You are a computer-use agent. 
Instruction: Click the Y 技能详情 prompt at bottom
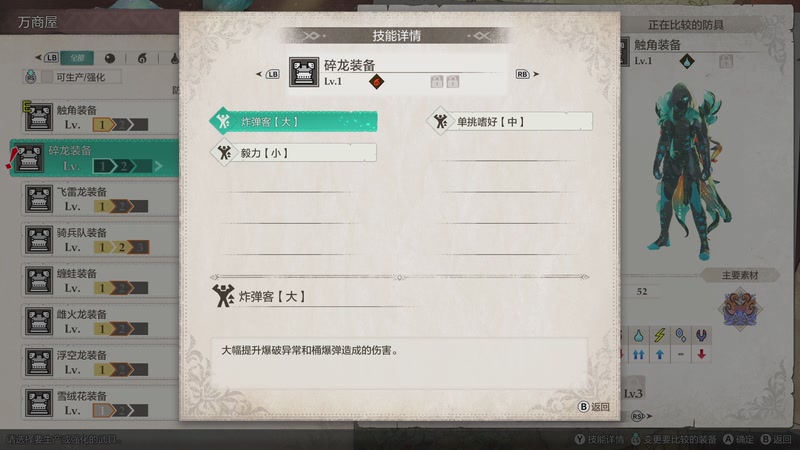[599, 439]
